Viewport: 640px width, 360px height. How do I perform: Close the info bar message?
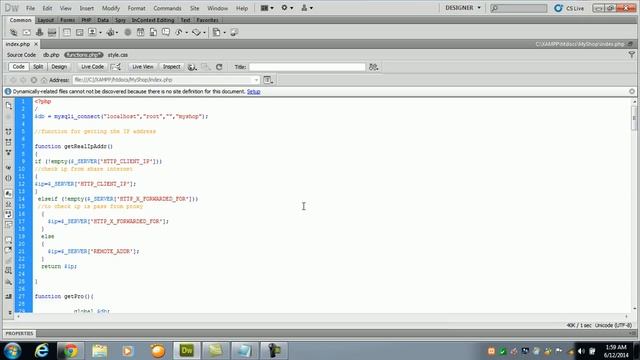(632, 91)
